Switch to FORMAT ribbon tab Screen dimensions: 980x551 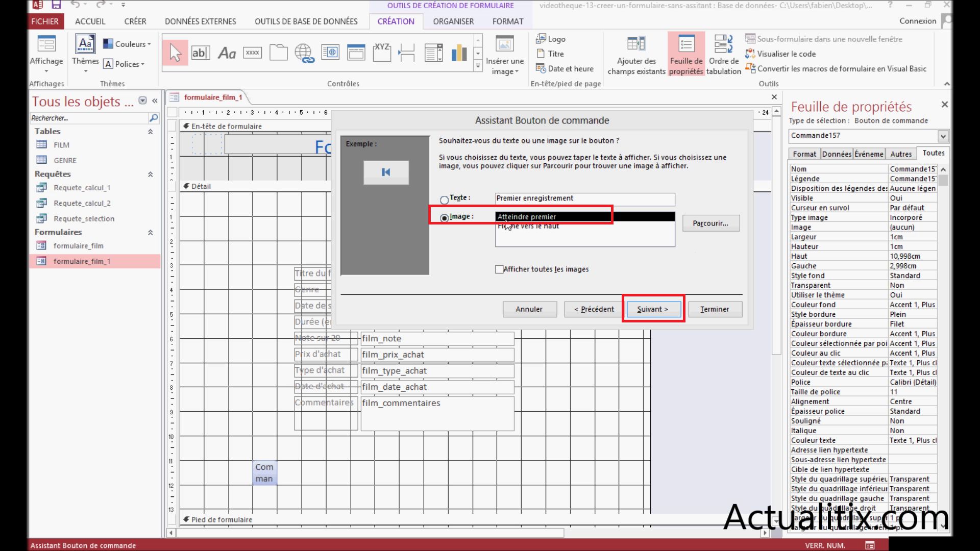point(508,21)
